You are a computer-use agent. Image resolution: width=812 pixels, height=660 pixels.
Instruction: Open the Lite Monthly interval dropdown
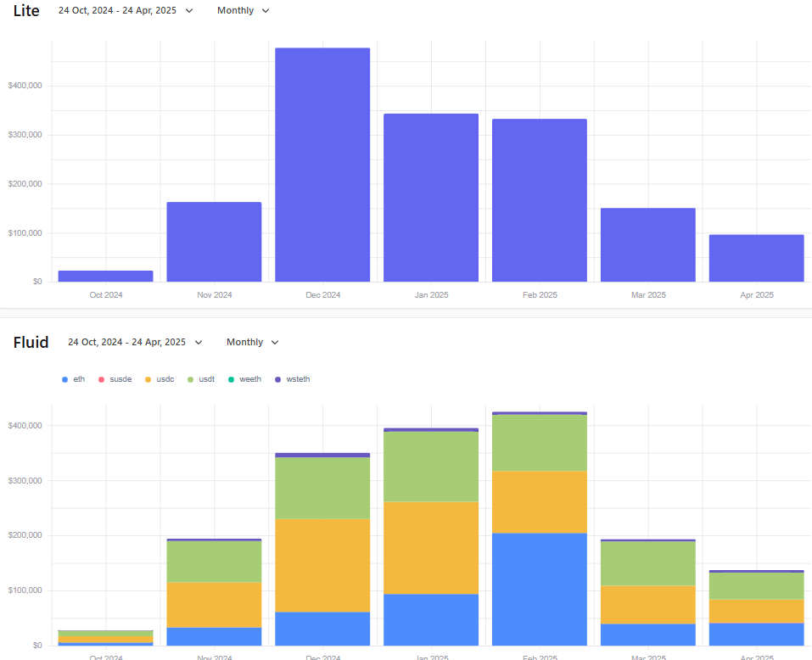pyautogui.click(x=243, y=10)
